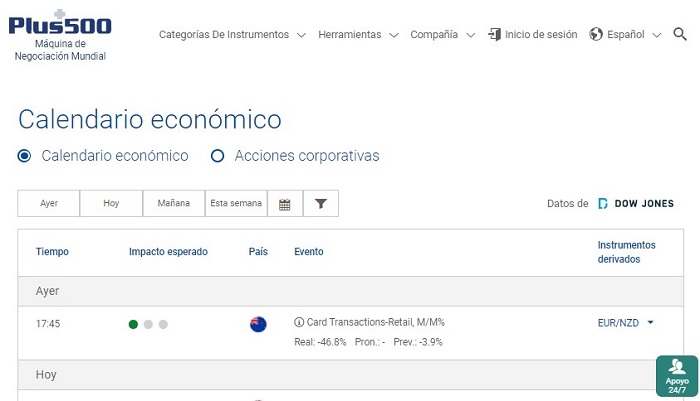This screenshot has width=700, height=401.
Task: Open the filter funnel icon
Action: tap(321, 204)
